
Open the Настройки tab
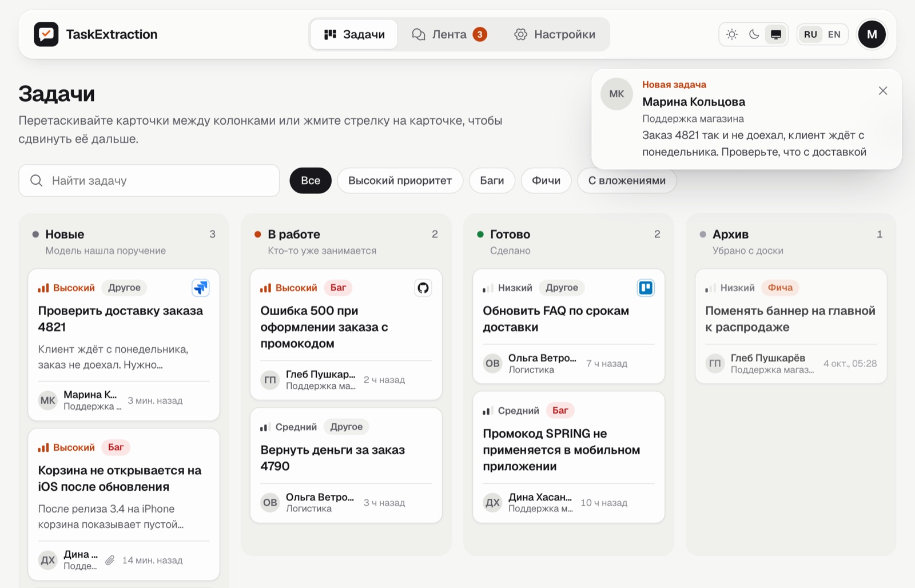point(555,34)
